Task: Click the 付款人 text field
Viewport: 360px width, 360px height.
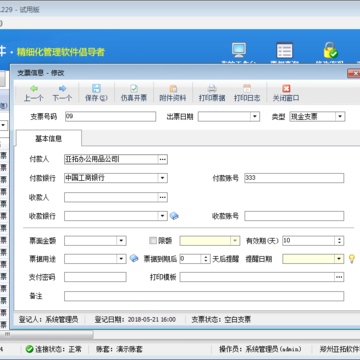Action: pos(111,159)
